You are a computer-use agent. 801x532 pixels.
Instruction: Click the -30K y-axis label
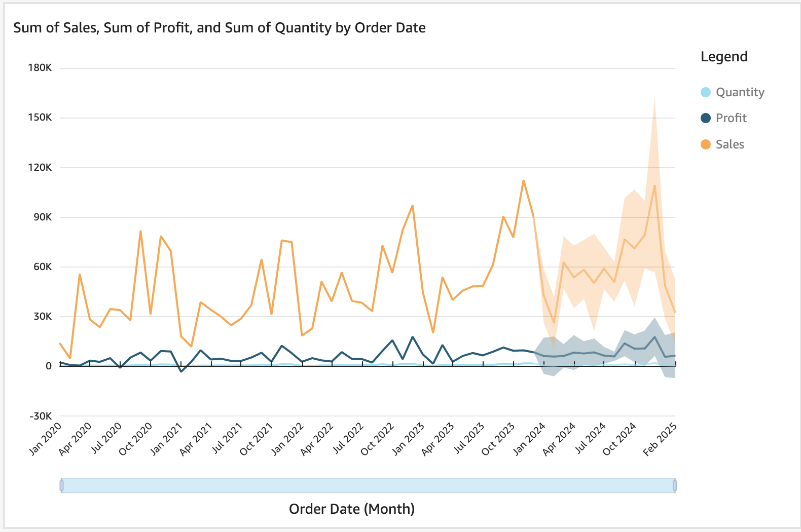(41, 416)
